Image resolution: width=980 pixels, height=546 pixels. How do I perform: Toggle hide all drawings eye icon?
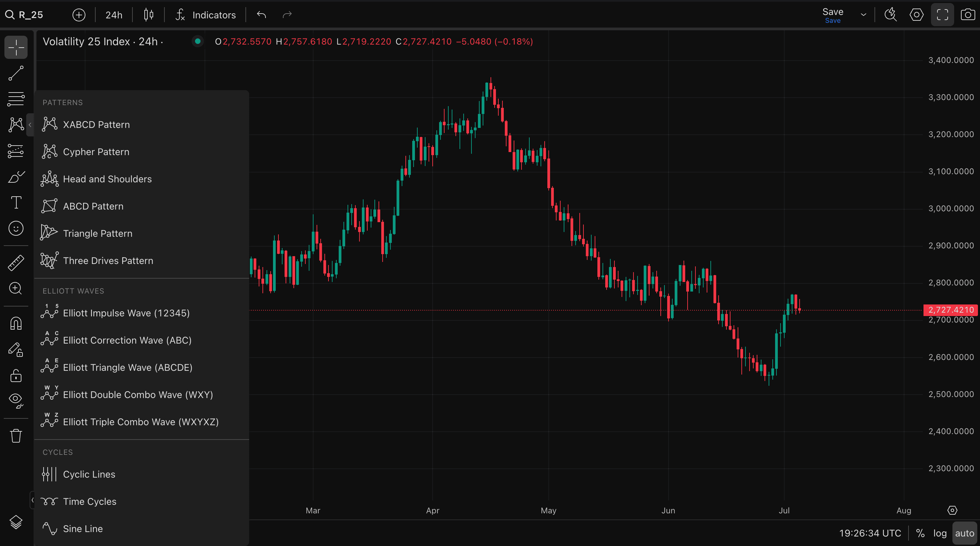tap(16, 401)
